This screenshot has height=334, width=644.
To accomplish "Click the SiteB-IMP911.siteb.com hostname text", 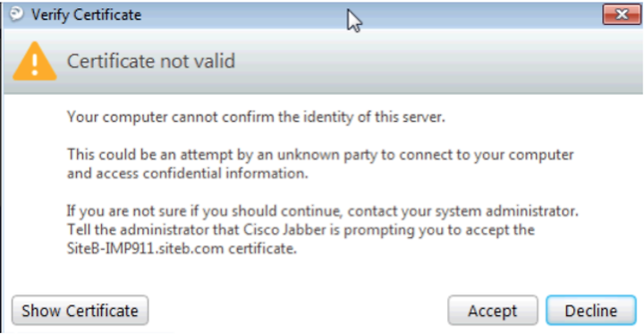I will point(146,249).
